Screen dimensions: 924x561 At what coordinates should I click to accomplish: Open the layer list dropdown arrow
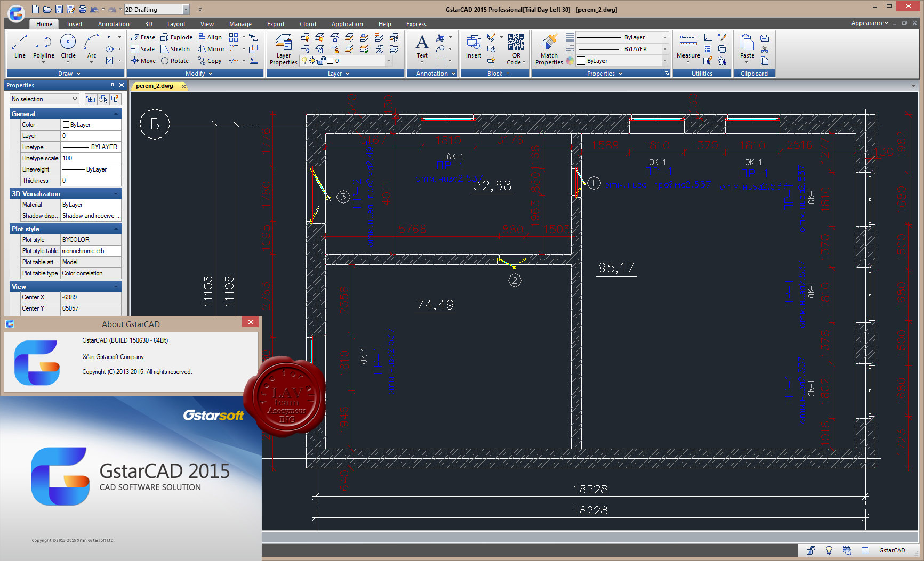pyautogui.click(x=389, y=61)
